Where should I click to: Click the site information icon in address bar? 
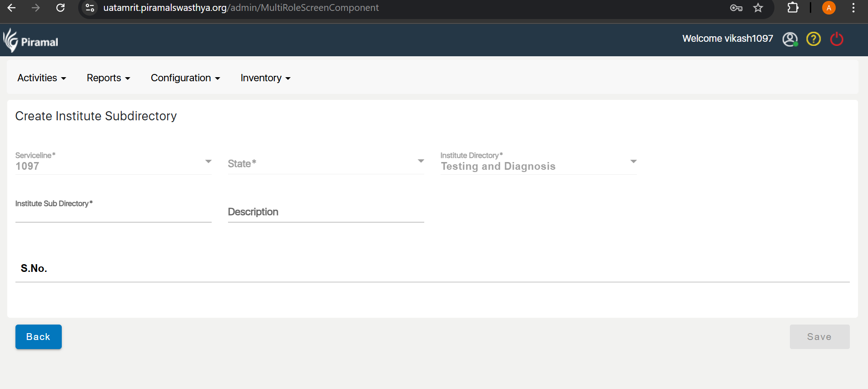(90, 8)
